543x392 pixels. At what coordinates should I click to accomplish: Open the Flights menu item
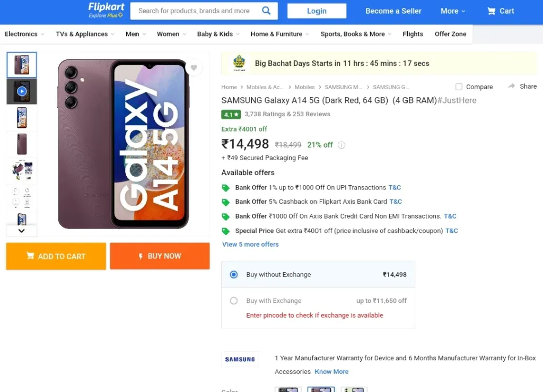click(x=413, y=34)
